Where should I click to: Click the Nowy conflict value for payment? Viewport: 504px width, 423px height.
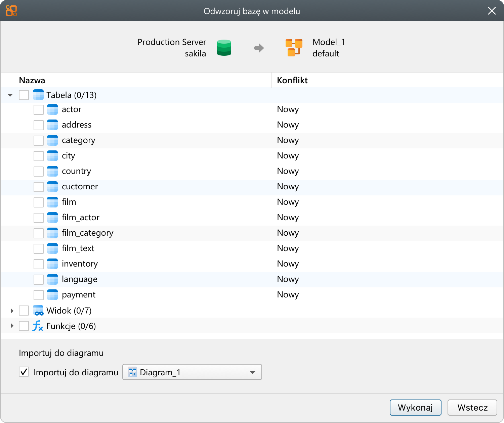[x=288, y=295]
